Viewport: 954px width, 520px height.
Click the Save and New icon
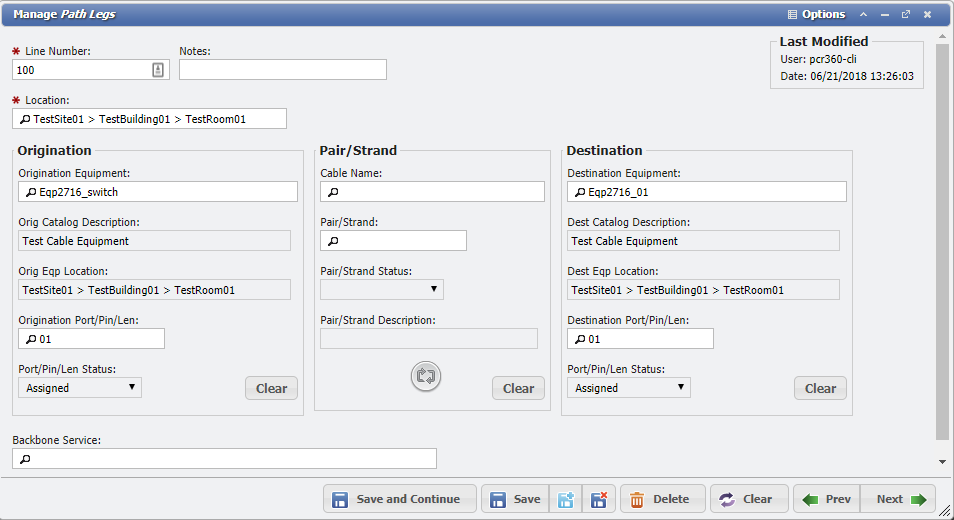(x=567, y=499)
